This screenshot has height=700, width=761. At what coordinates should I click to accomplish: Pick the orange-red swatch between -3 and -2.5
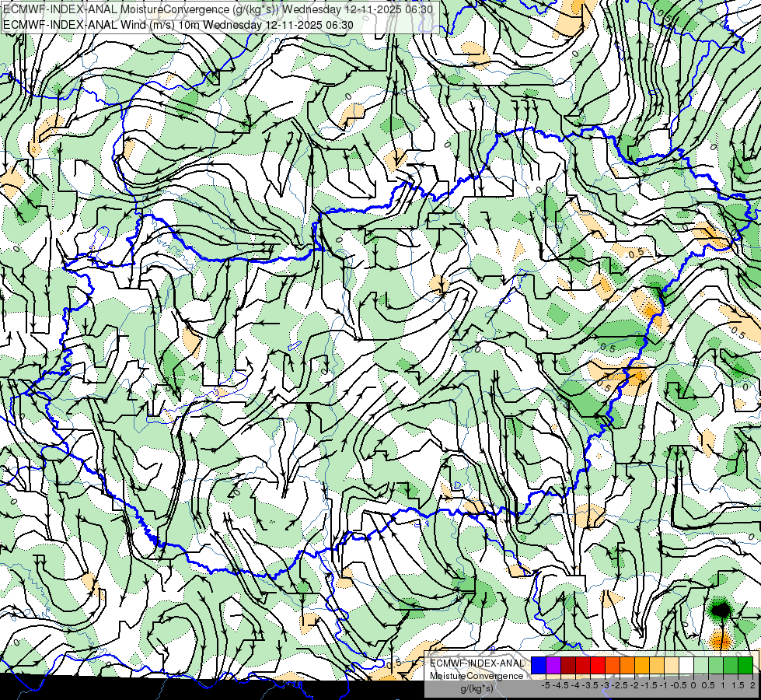coord(613,666)
